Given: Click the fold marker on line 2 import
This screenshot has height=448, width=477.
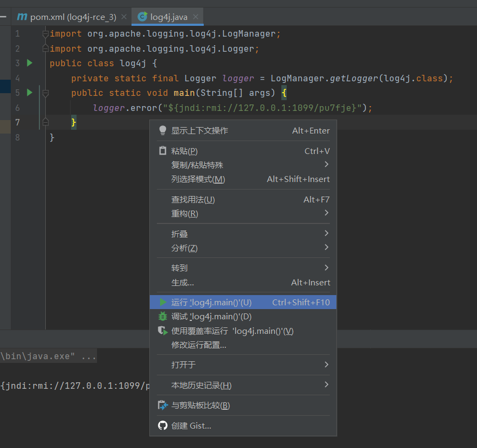Looking at the screenshot, I should click(45, 48).
